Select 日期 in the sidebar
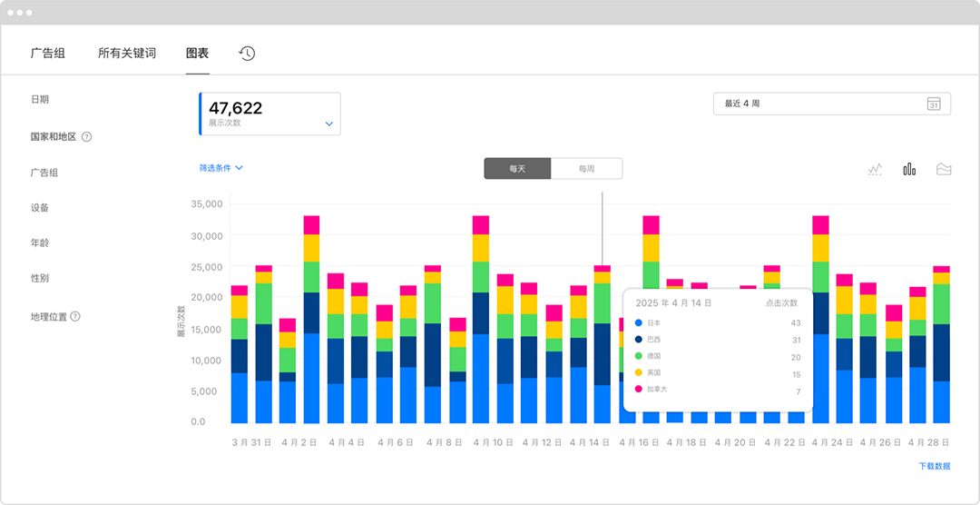Image resolution: width=980 pixels, height=505 pixels. (x=39, y=99)
